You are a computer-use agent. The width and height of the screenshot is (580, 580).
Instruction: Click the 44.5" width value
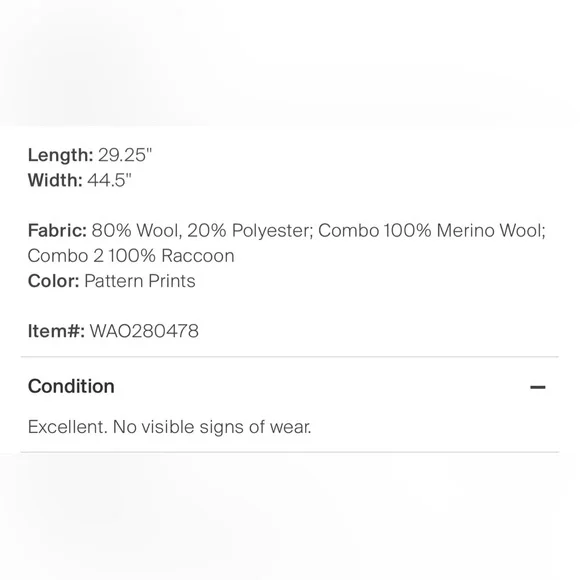click(109, 180)
